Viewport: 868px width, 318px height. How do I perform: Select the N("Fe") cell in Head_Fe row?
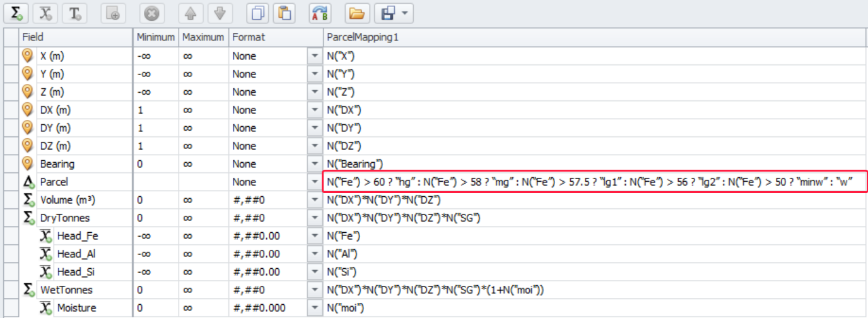(595, 236)
